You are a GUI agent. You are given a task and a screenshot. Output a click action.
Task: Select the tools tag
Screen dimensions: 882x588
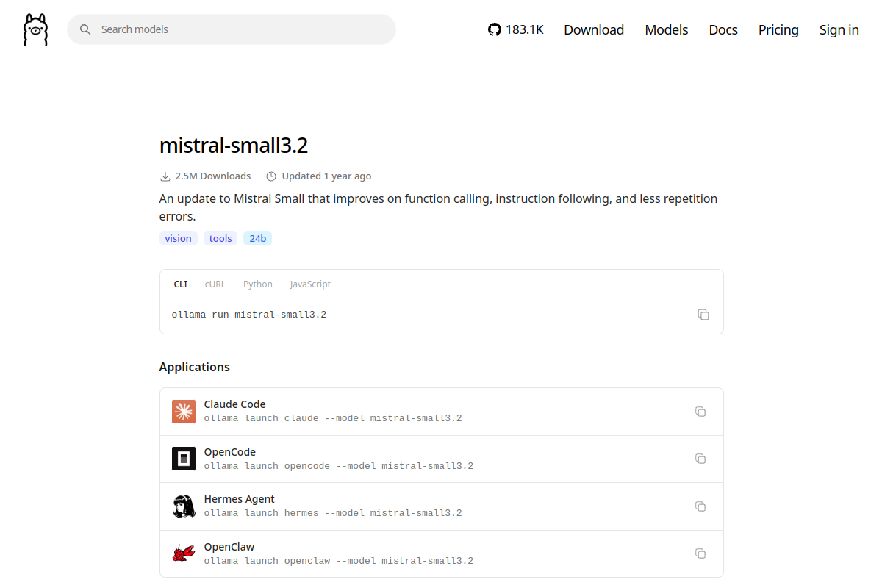click(220, 238)
